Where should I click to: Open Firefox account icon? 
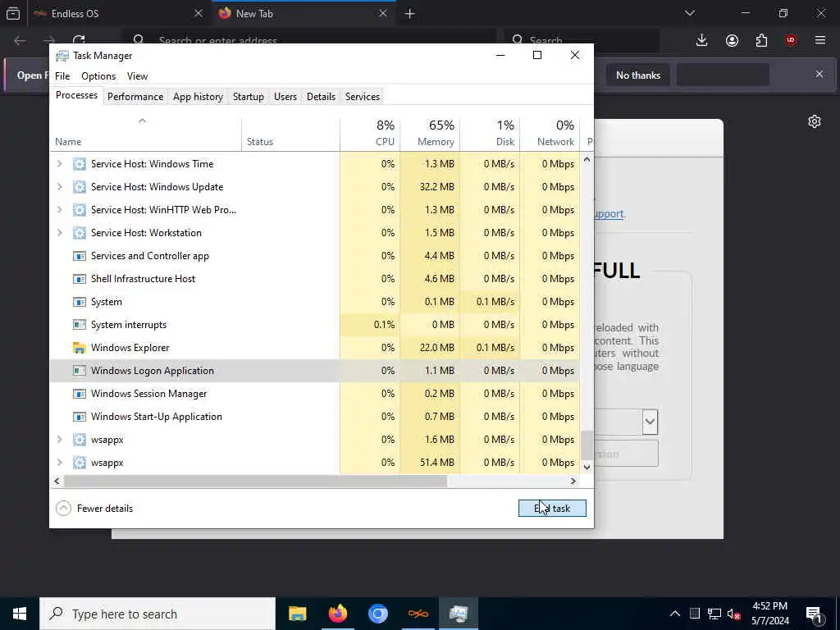coord(732,40)
